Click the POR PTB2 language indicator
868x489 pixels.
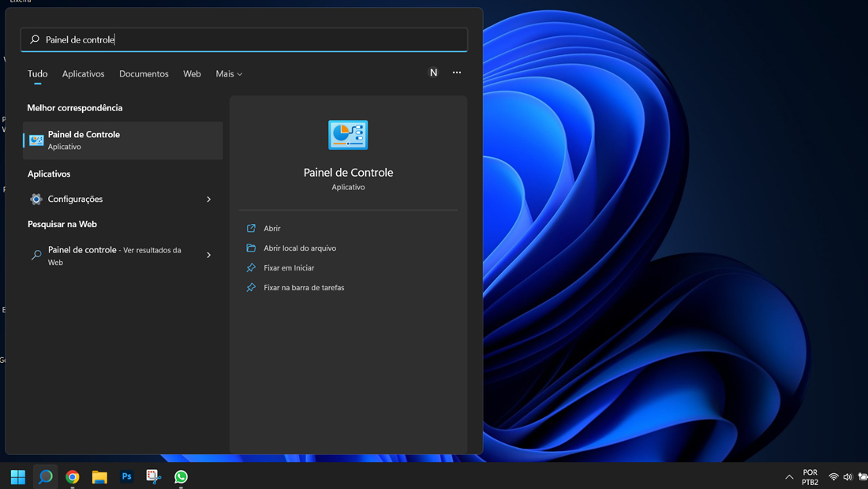click(810, 477)
